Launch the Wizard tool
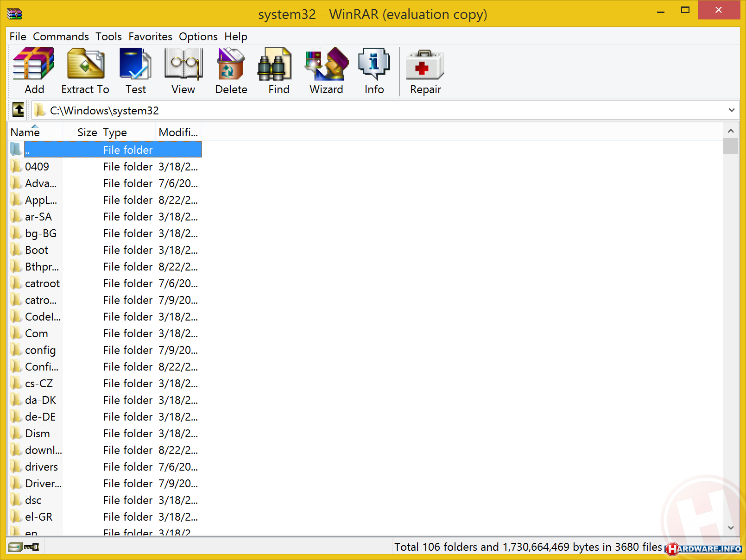 click(326, 71)
